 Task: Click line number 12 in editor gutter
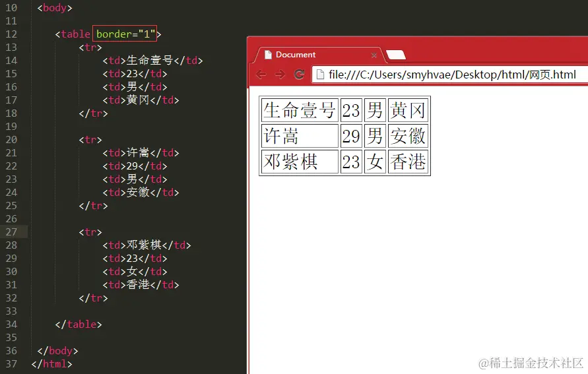click(11, 34)
